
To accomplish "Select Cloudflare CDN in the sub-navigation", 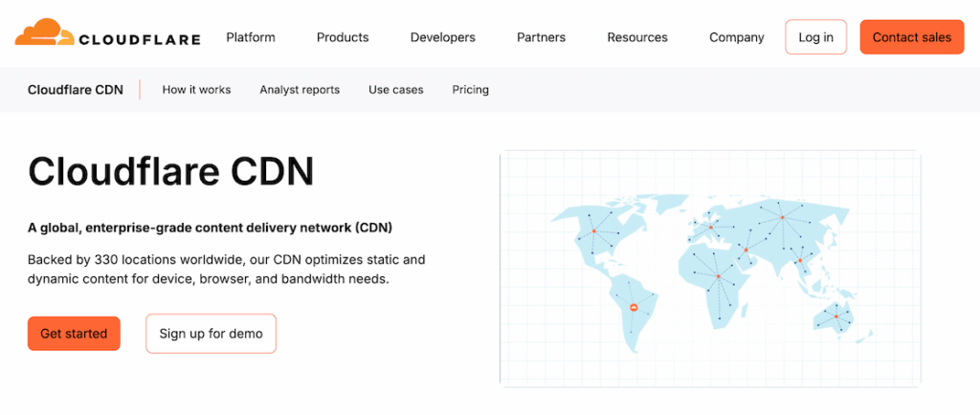I will pos(76,90).
